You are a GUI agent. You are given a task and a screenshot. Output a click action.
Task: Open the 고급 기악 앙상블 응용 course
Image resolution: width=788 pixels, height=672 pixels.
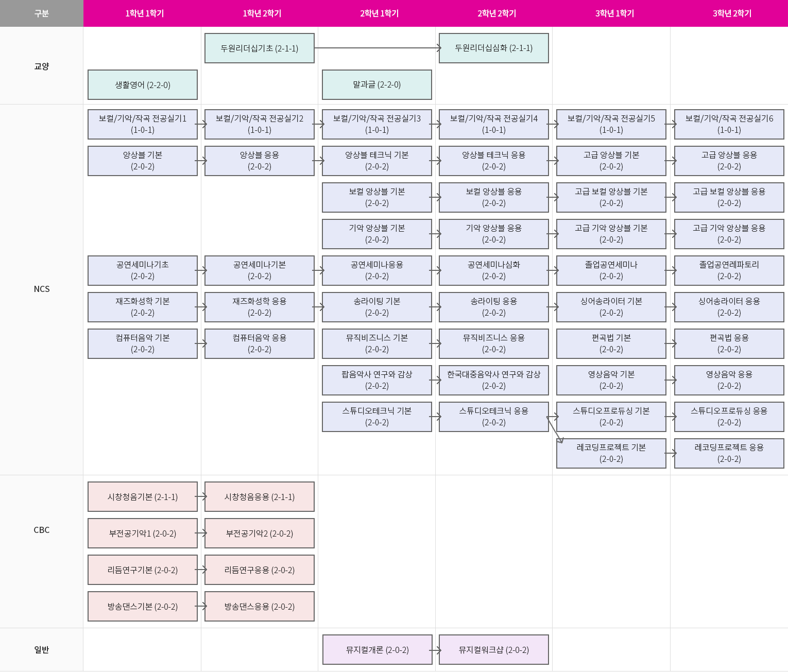pyautogui.click(x=729, y=234)
